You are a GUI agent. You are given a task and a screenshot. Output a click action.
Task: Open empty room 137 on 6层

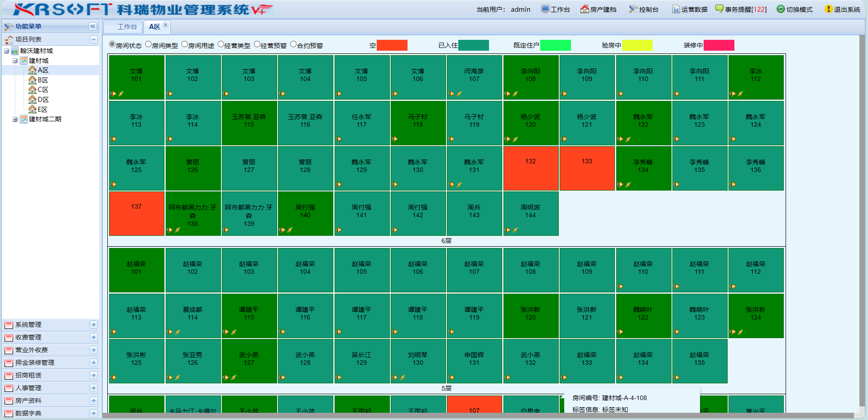(136, 213)
